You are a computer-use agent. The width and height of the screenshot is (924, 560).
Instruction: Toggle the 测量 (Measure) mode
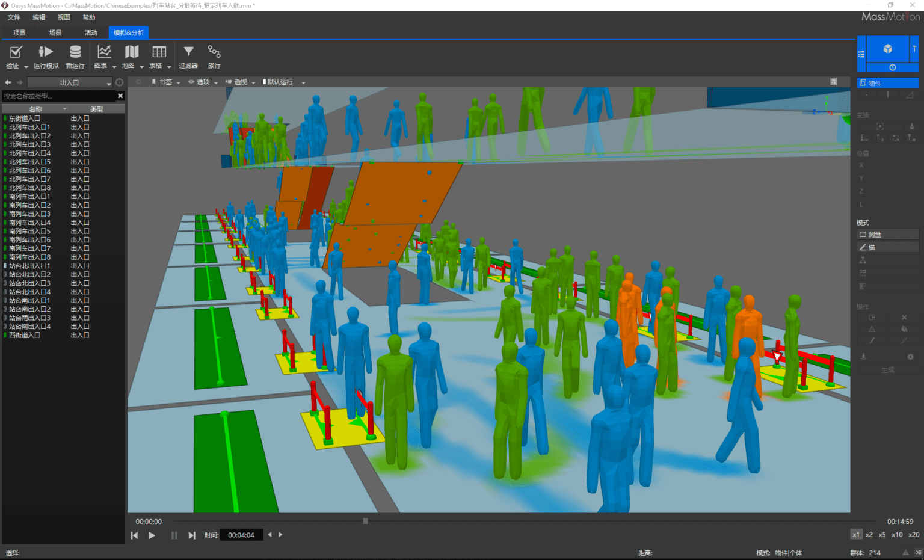tap(888, 234)
